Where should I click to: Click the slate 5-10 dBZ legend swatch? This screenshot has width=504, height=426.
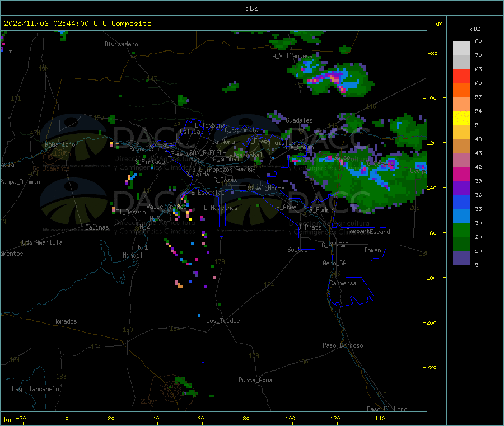click(461, 258)
